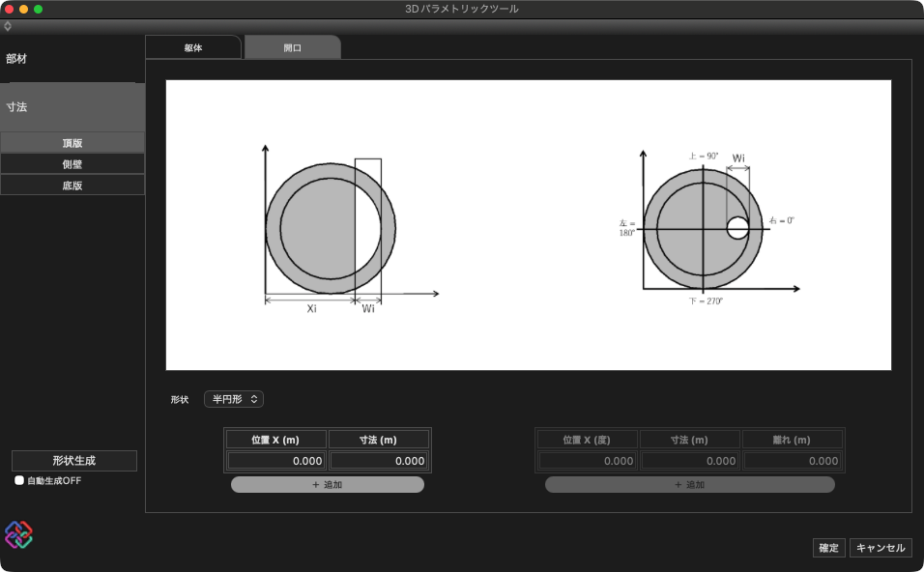The image size is (924, 572).
Task: Add a row with left 追加 button
Action: pyautogui.click(x=327, y=485)
